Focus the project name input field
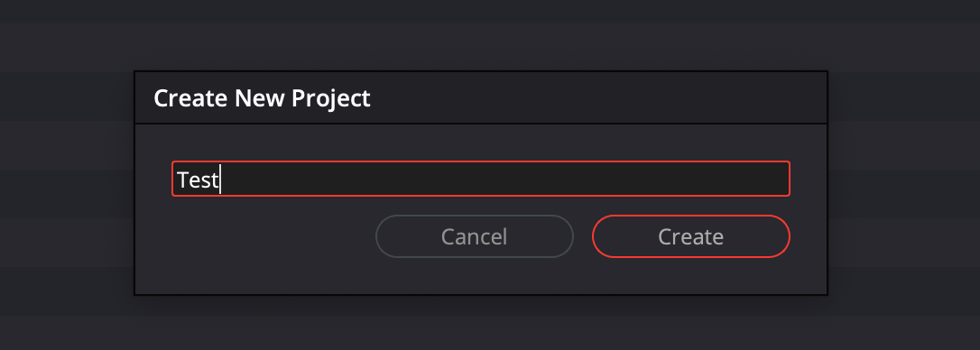The height and width of the screenshot is (350, 980). coord(481,179)
